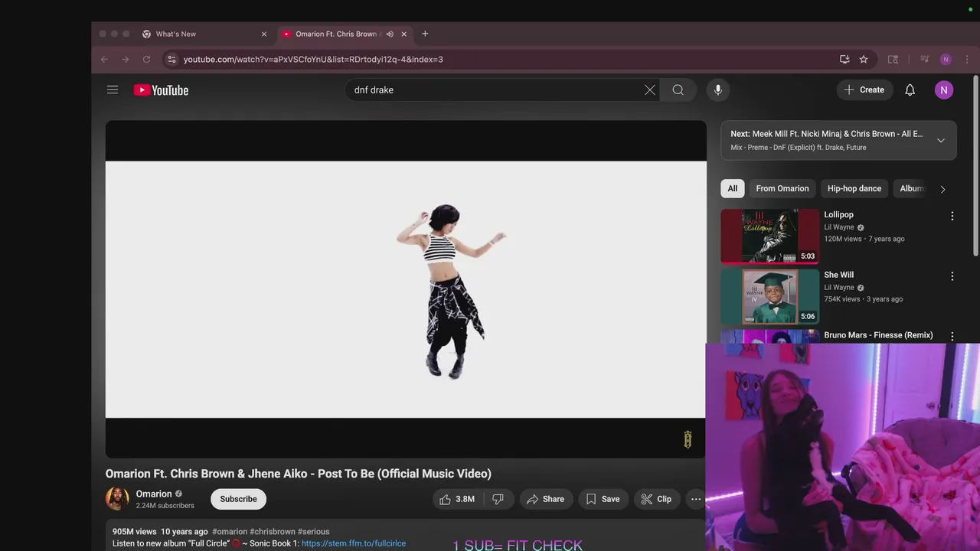980x551 pixels.
Task: Open the notifications bell
Action: coord(910,90)
